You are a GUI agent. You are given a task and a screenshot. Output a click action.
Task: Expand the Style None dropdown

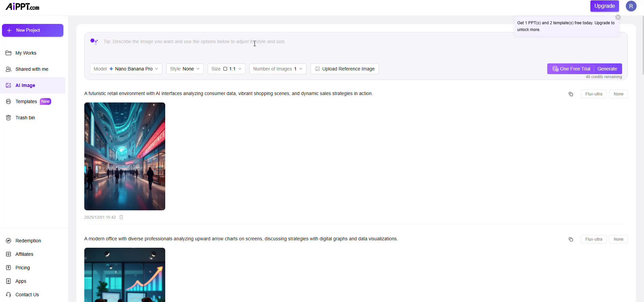185,69
